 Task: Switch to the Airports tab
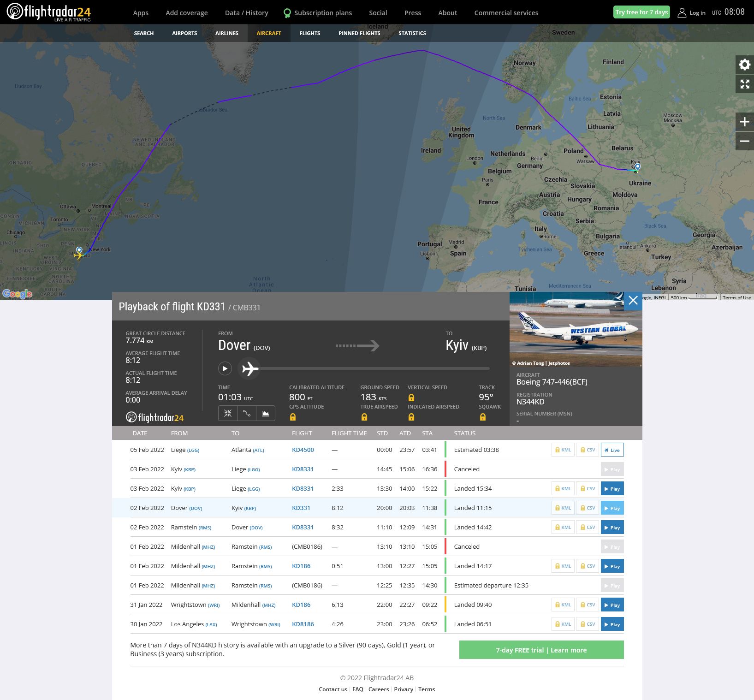(184, 33)
